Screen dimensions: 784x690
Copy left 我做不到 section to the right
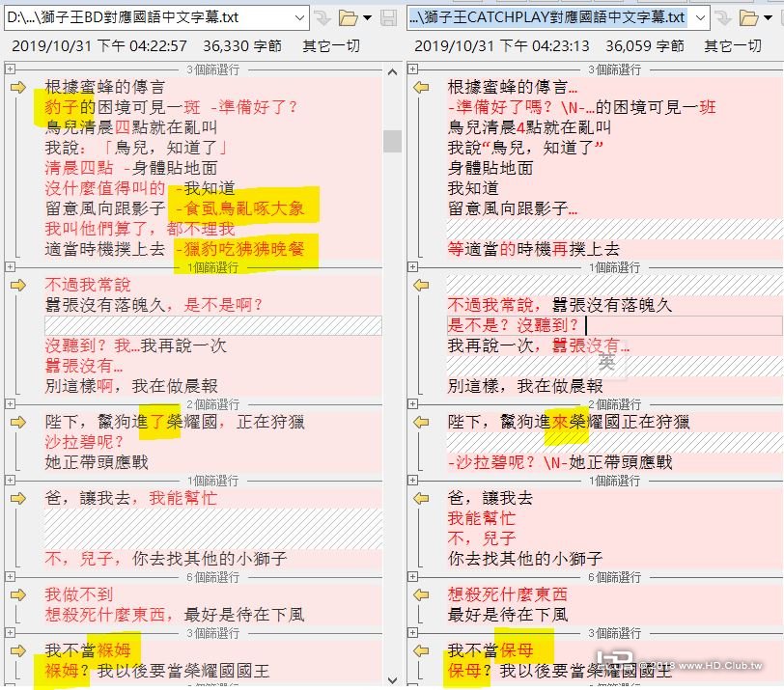click(17, 594)
